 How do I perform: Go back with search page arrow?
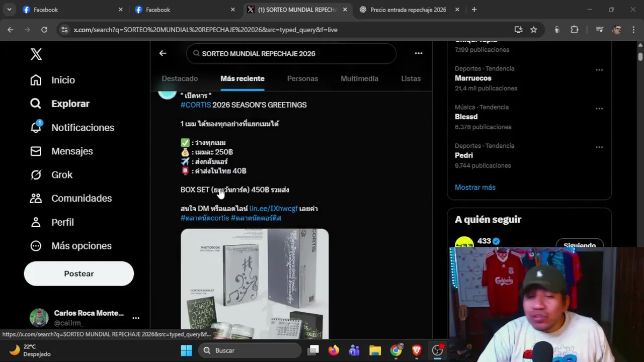click(x=163, y=53)
